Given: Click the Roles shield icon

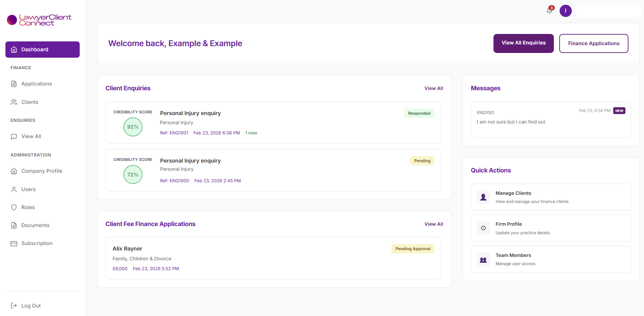Looking at the screenshot, I should [14, 207].
